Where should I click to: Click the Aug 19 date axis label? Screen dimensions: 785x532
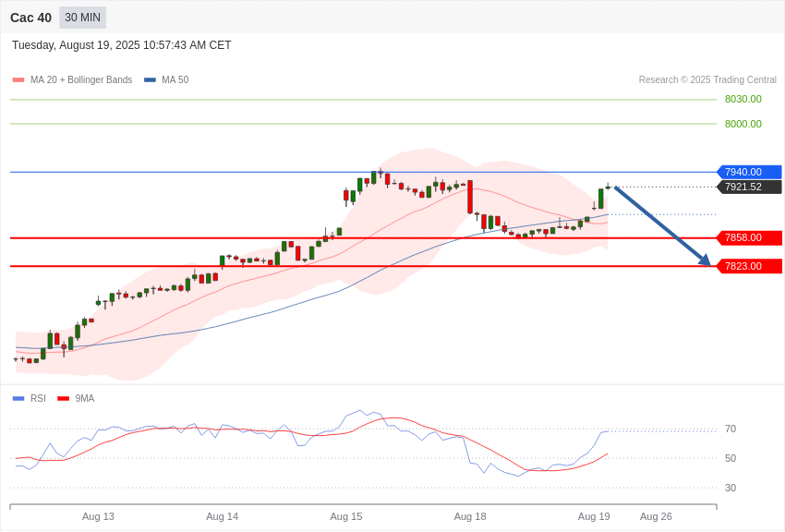tap(594, 516)
